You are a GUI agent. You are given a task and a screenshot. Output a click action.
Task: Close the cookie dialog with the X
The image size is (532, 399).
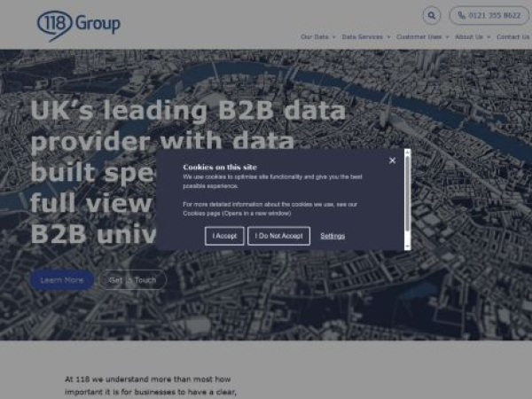click(392, 160)
